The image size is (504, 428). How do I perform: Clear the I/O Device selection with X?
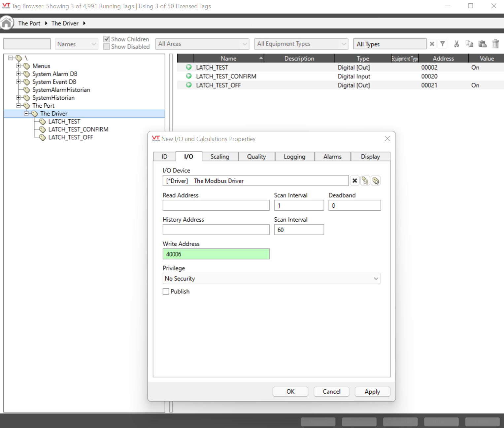click(354, 181)
